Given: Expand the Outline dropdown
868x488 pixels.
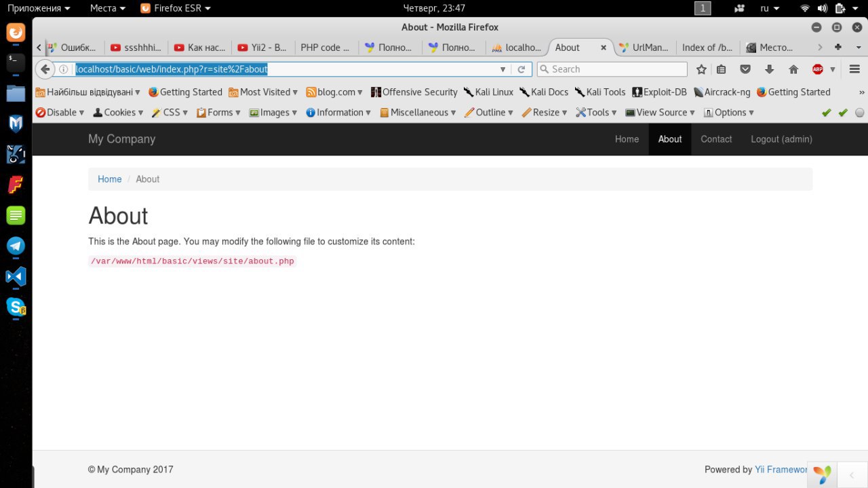Looking at the screenshot, I should [489, 113].
